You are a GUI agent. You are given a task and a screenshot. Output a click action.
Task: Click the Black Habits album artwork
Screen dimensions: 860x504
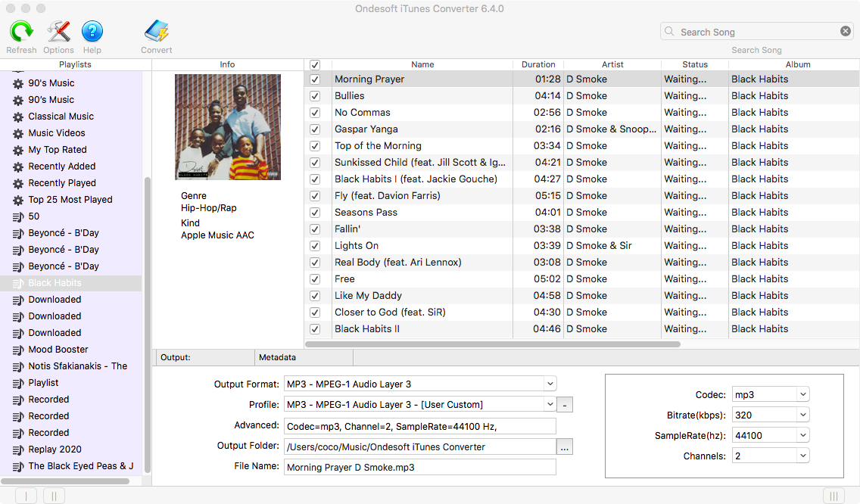click(x=228, y=127)
